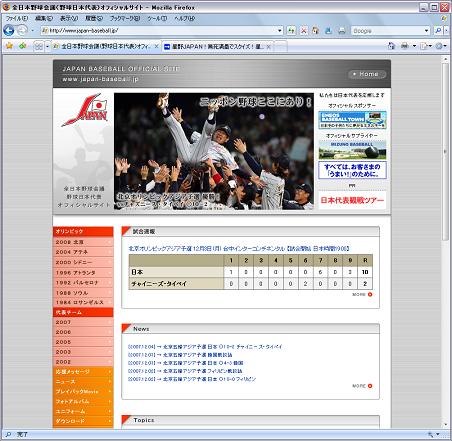Click the hero photo of players tossing manager
Viewport: 452px width, 441px height.
[x=214, y=151]
